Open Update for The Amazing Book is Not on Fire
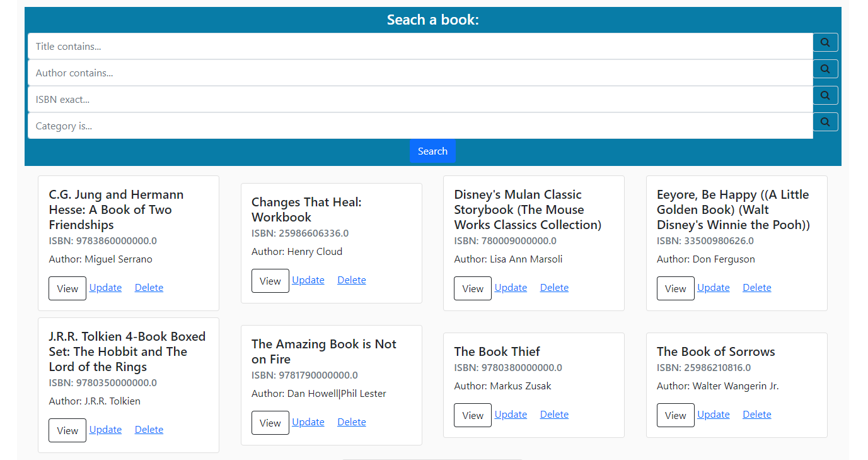868x460 pixels. [308, 422]
